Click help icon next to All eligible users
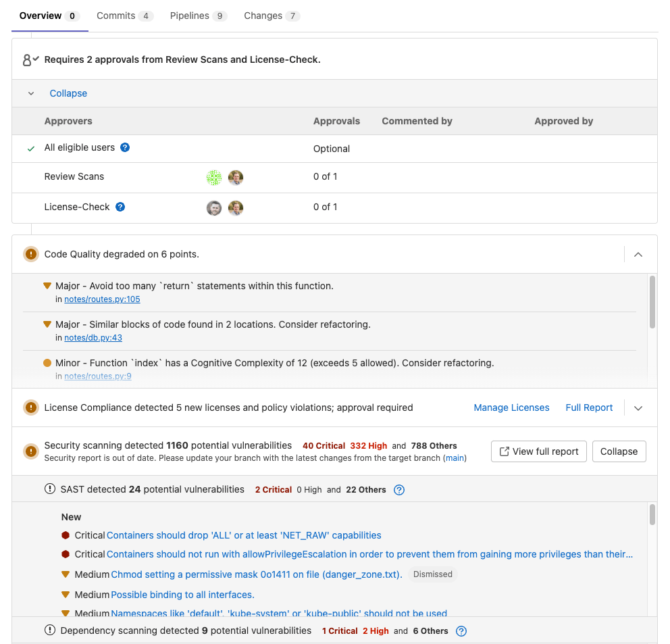 (x=125, y=148)
